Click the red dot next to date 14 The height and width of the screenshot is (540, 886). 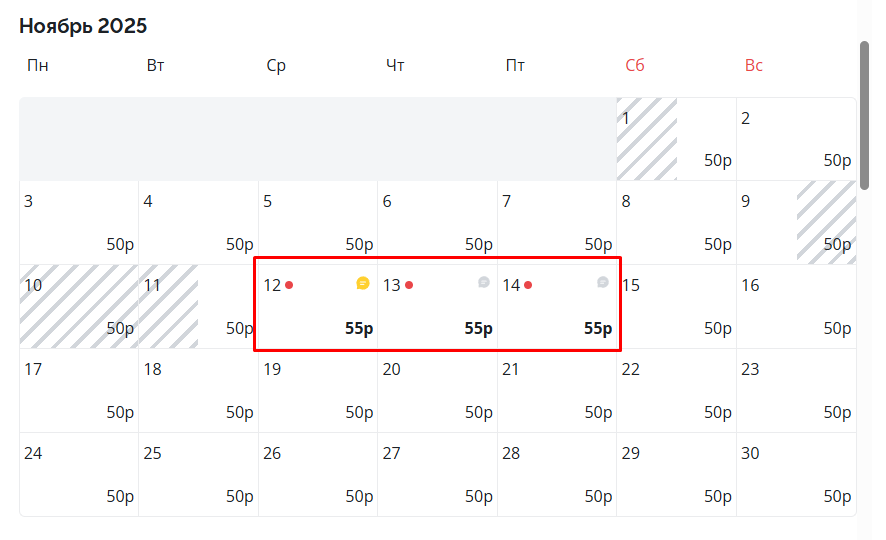pyautogui.click(x=528, y=285)
